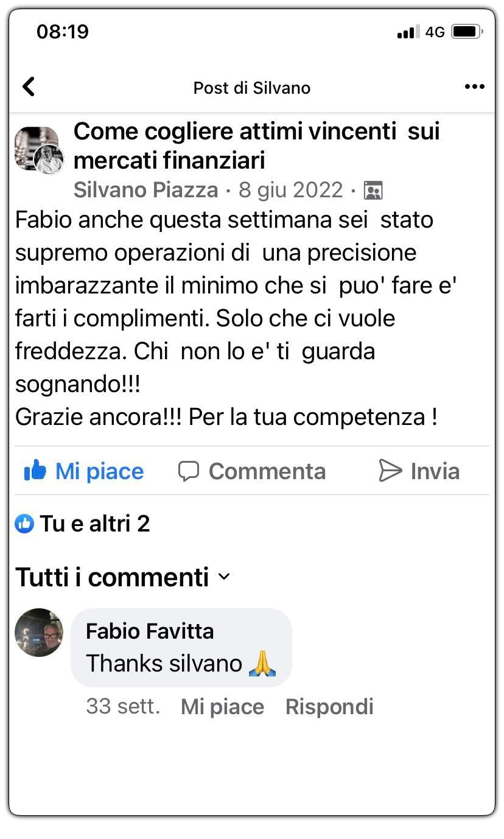Screen dimensions: 504x839
Task: Show who liked: Tu e altri 2
Action: pos(95,523)
